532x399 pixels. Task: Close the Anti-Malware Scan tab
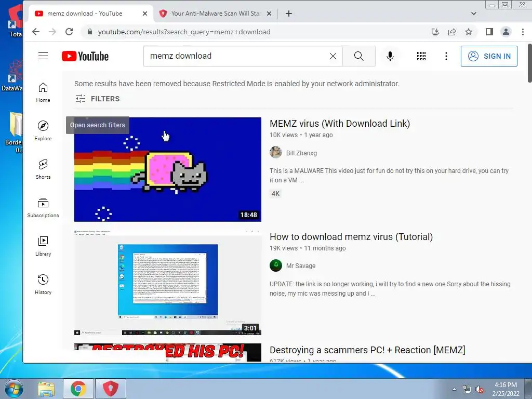click(269, 14)
